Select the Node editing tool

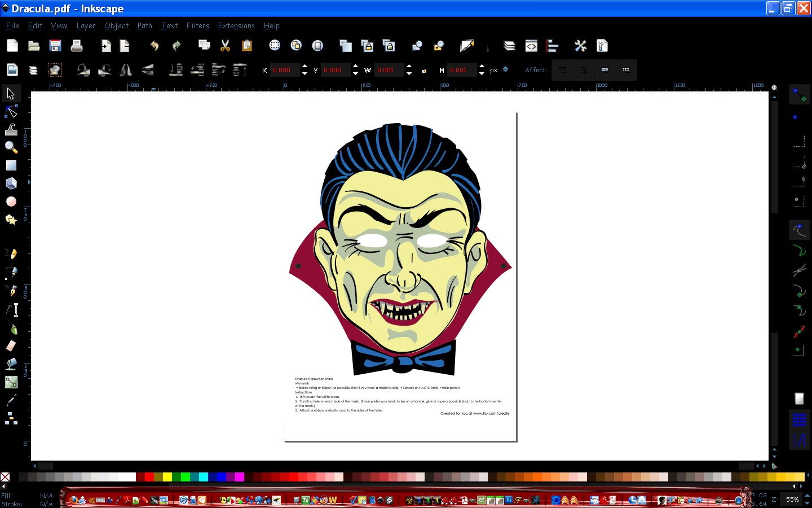tap(11, 111)
